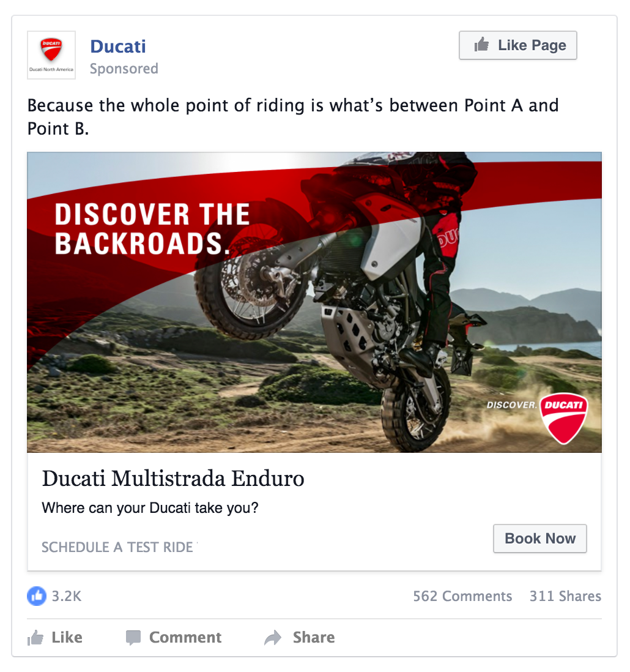Click the Ducati Multistrada Enduro headline

(173, 479)
